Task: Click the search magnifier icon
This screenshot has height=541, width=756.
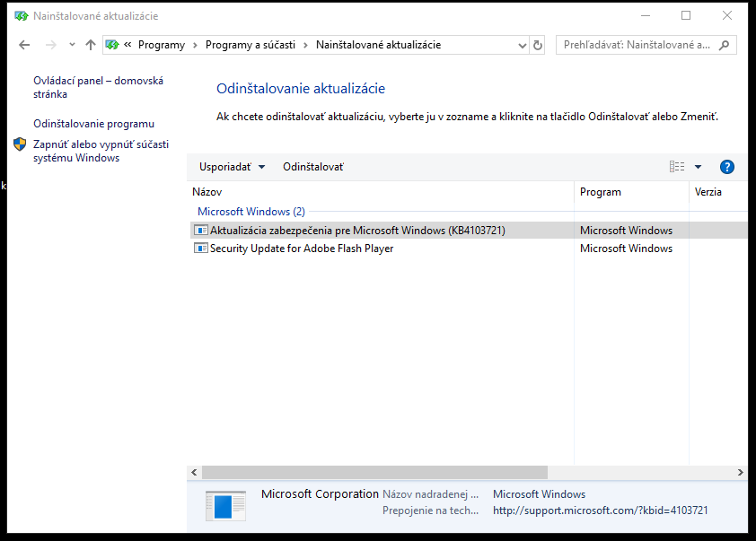Action: [x=725, y=45]
